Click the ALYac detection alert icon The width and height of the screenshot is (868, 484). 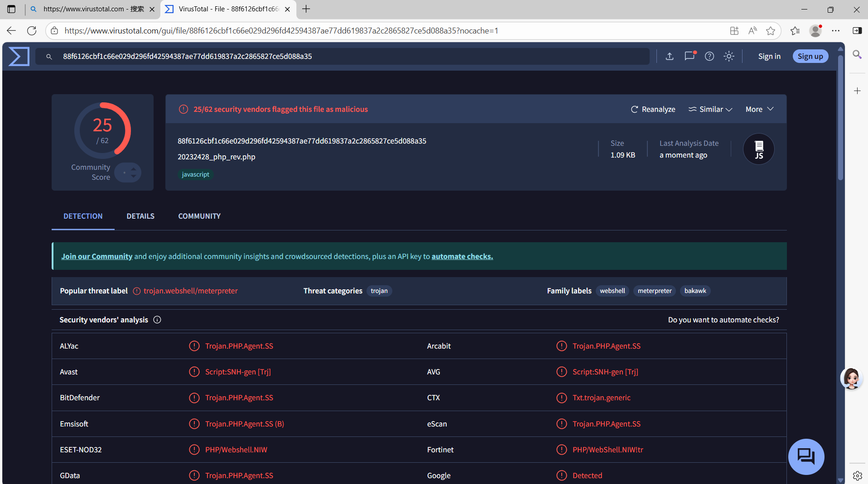point(194,346)
